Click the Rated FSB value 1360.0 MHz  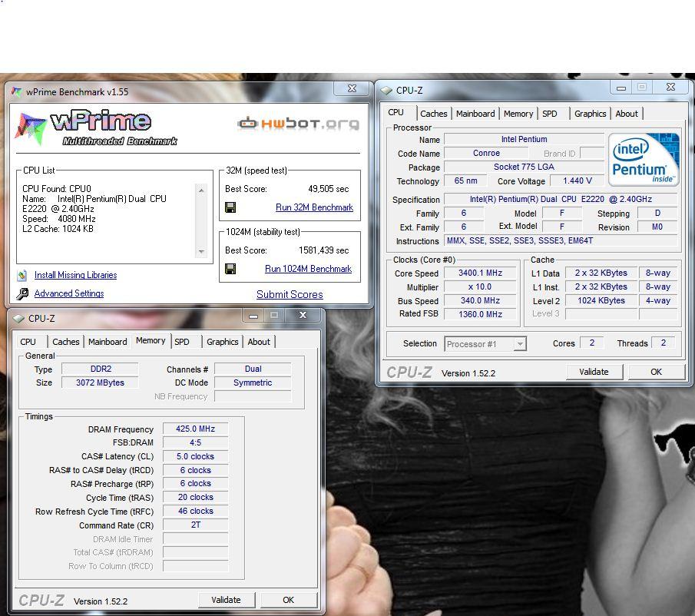pyautogui.click(x=481, y=314)
